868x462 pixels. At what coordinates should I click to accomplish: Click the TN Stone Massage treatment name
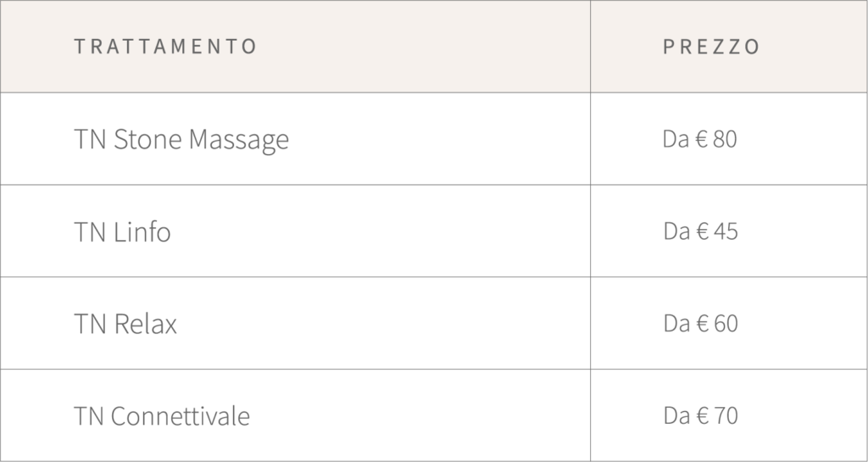[x=181, y=140]
